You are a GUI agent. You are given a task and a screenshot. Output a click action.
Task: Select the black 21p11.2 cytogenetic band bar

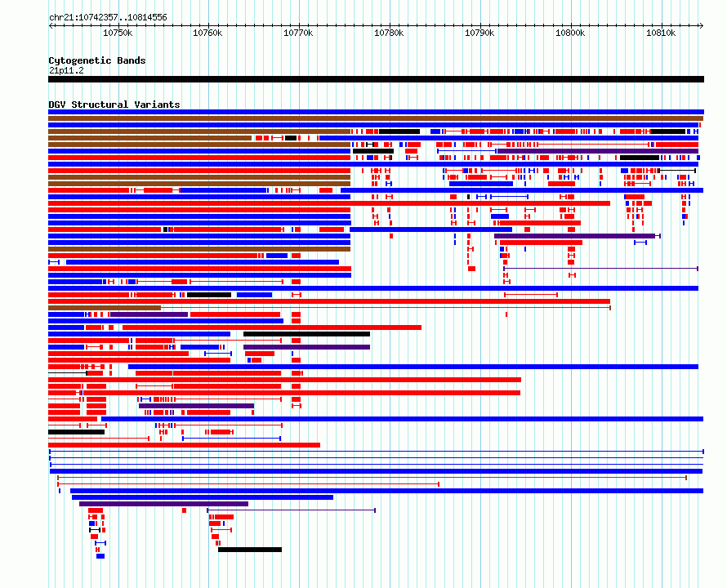(x=376, y=79)
